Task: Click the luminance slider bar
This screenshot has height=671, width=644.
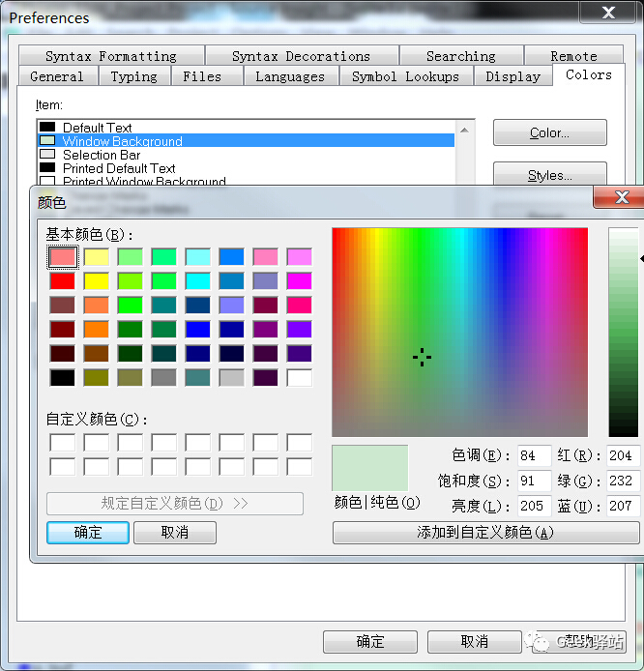Action: (x=623, y=332)
